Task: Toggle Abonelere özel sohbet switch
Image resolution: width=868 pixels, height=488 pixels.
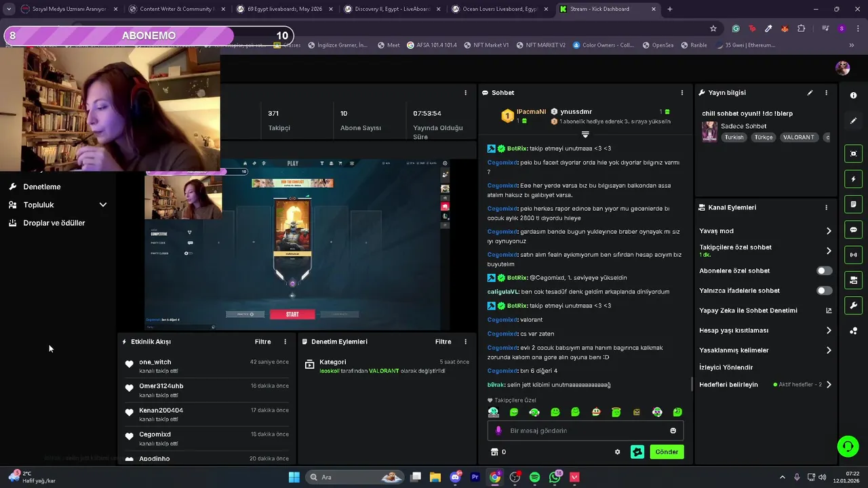Action: pyautogui.click(x=824, y=270)
